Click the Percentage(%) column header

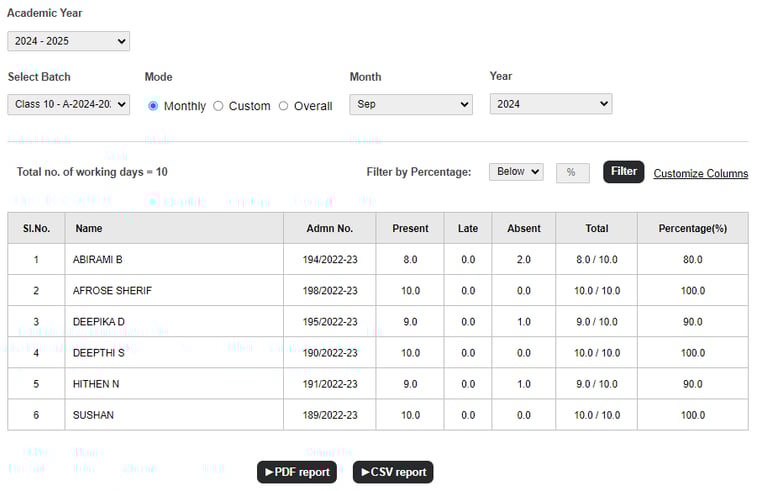pyautogui.click(x=692, y=229)
